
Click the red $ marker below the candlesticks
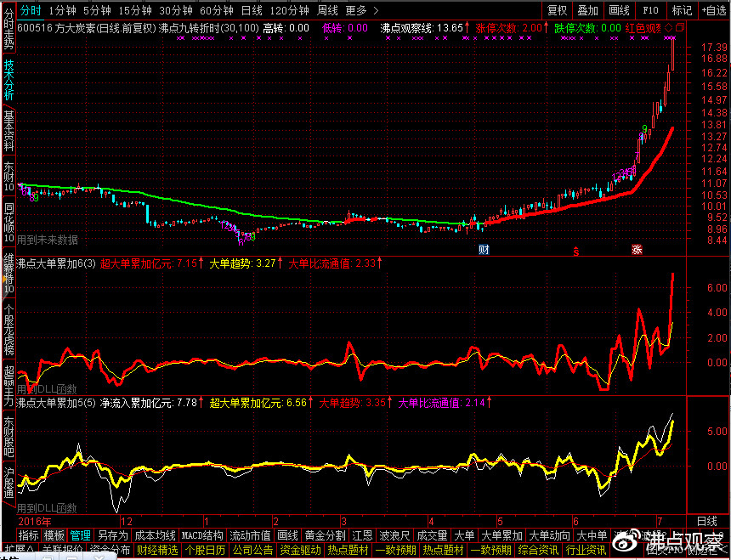coord(575,251)
